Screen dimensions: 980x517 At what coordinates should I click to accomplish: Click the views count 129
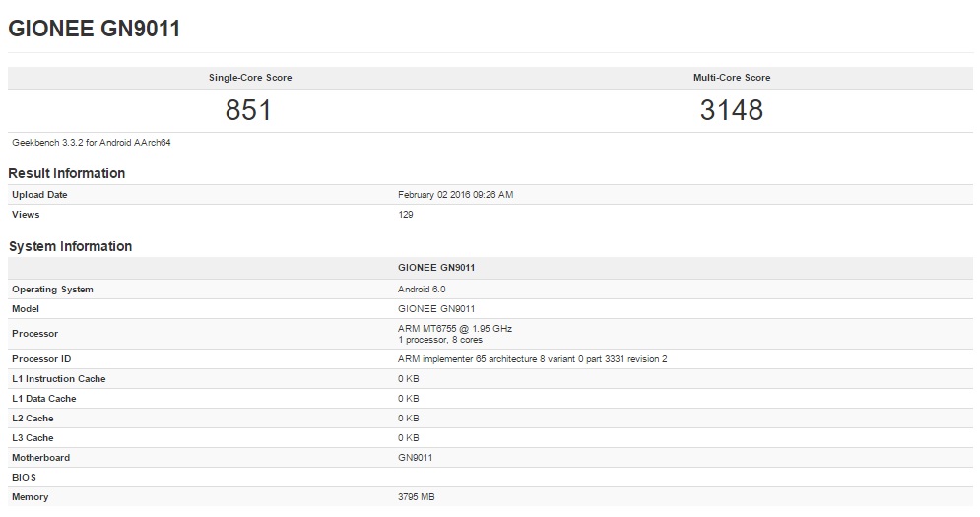406,215
